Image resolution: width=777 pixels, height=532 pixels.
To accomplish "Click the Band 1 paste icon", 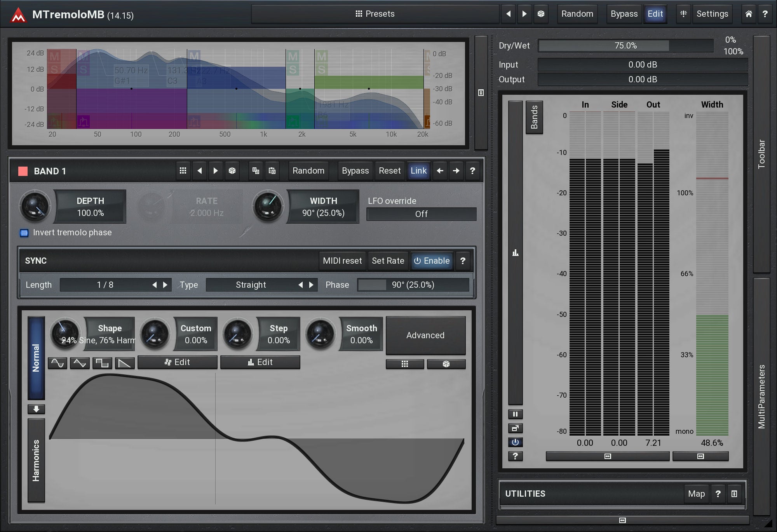I will click(x=272, y=171).
